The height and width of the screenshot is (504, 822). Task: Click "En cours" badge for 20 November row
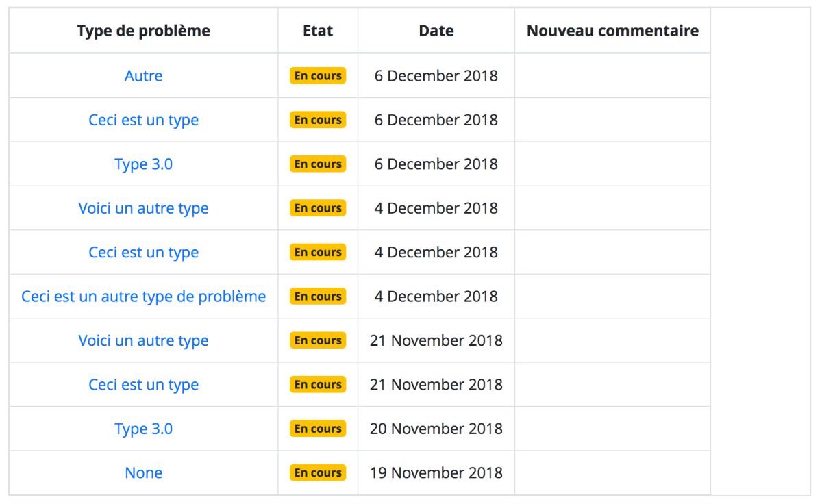click(318, 429)
